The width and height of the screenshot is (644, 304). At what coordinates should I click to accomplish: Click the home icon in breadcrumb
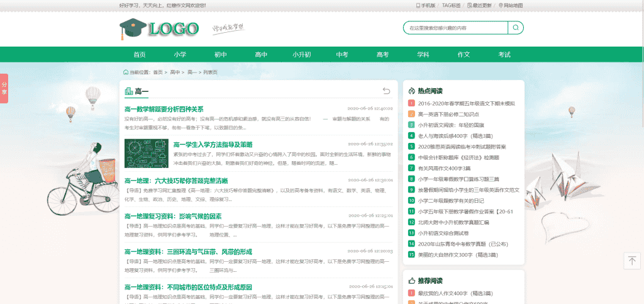coord(126,72)
